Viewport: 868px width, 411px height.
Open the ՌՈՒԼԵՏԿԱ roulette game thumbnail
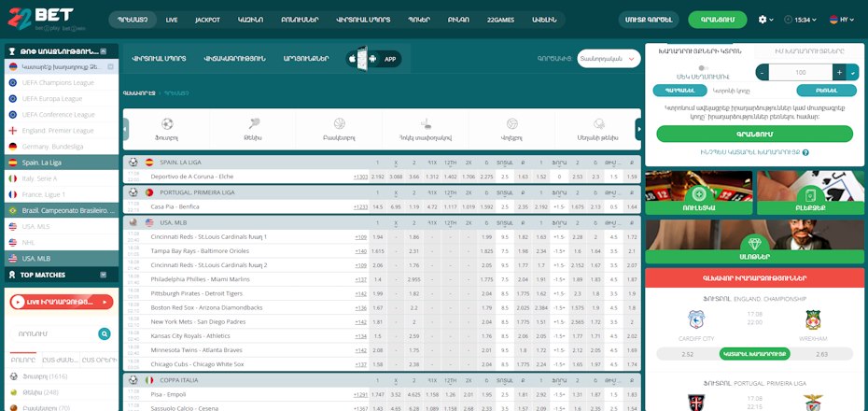699,192
